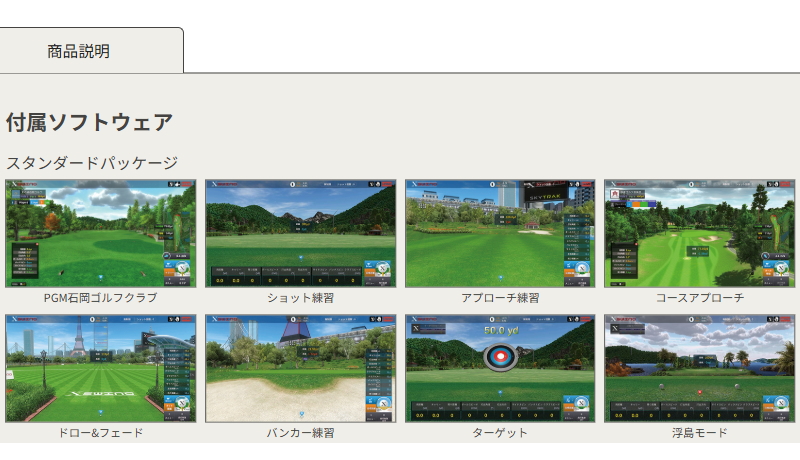The image size is (800, 460).
Task: Click the バンカー練習 bunker screenshot
Action: (x=301, y=368)
